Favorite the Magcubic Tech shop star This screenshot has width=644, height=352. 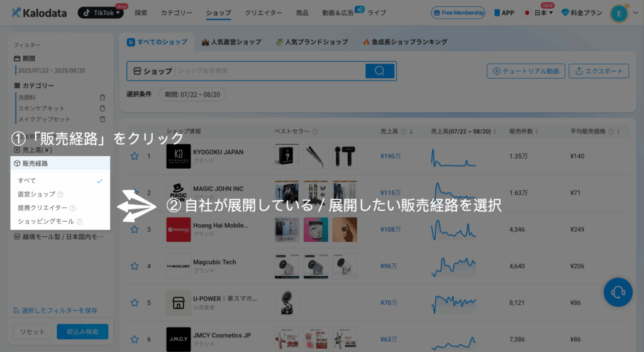[135, 266]
